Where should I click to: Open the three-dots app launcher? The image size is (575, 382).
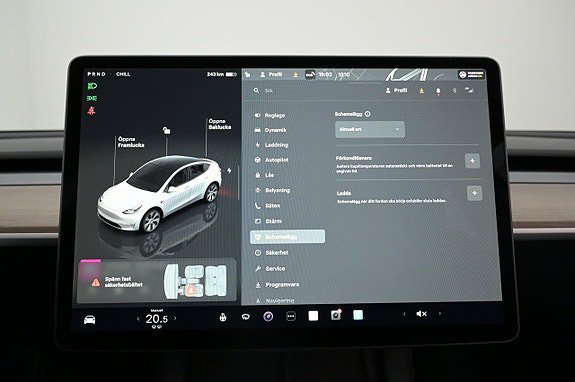(291, 316)
